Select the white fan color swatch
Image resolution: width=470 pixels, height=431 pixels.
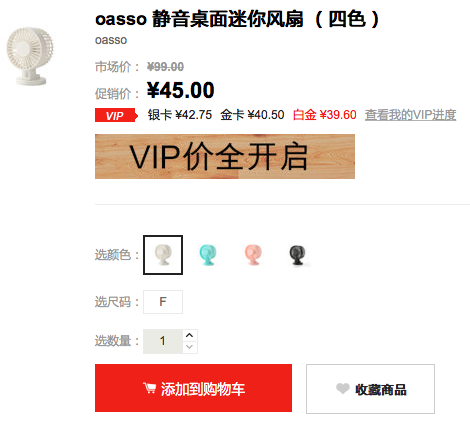163,255
